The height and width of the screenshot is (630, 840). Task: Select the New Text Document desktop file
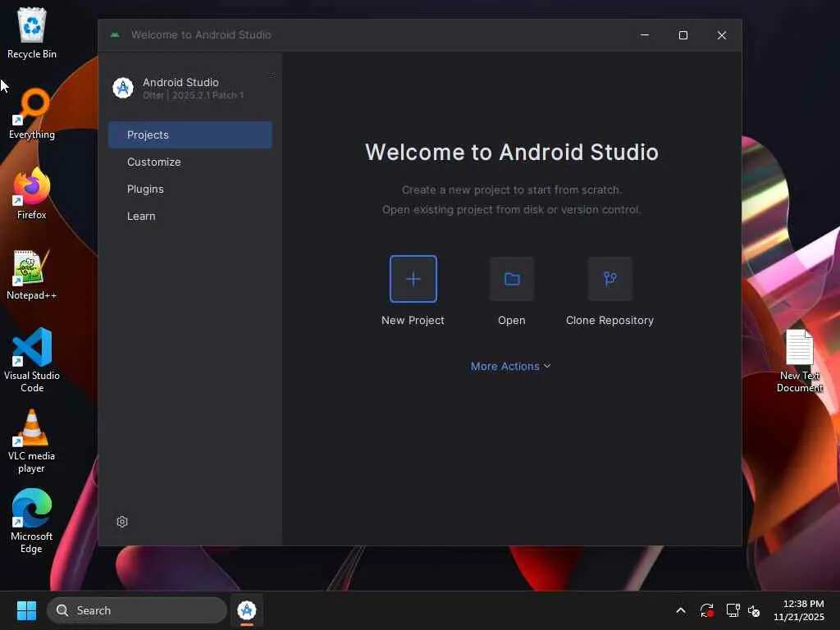tap(799, 361)
